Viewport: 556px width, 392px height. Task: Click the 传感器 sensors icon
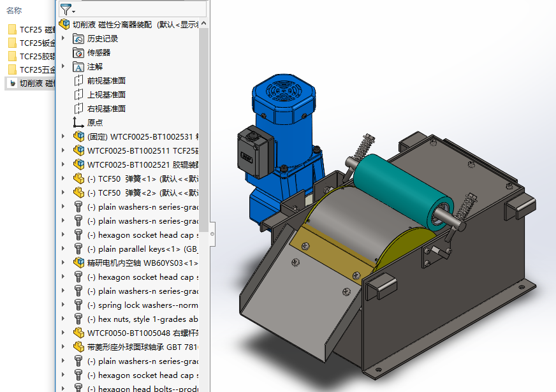click(78, 52)
